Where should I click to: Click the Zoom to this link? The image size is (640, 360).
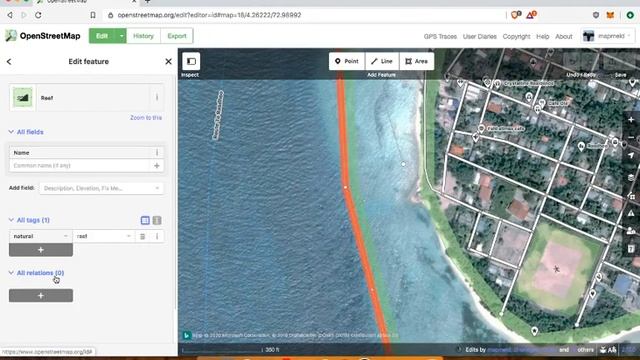tap(146, 118)
